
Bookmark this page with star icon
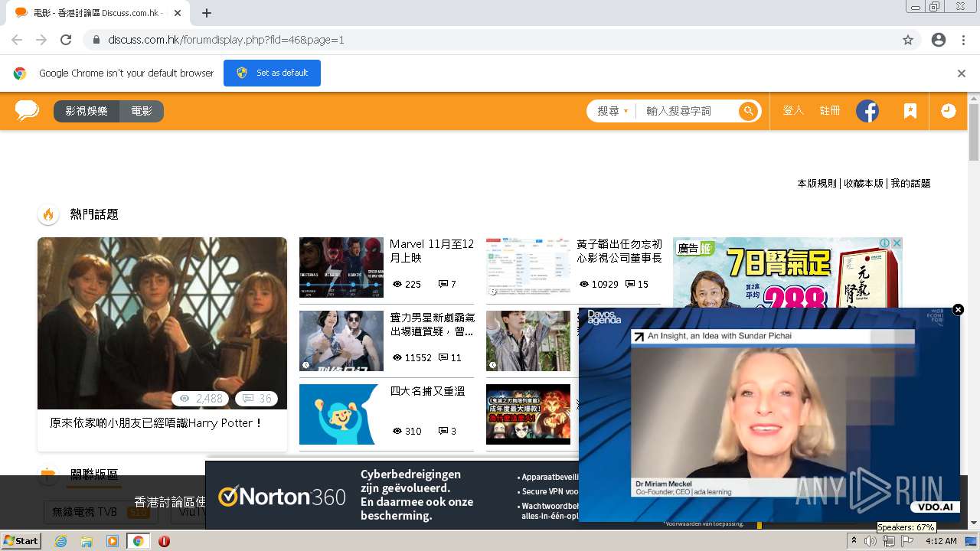click(908, 40)
